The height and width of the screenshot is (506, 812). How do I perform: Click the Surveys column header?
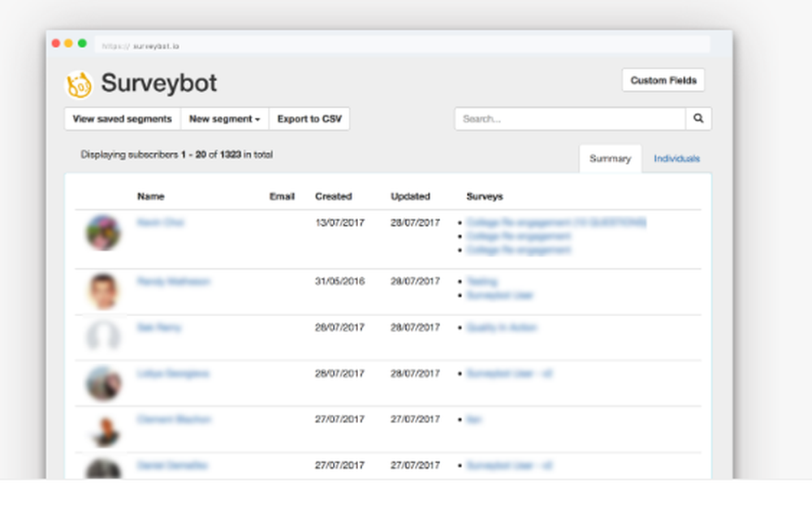(485, 197)
